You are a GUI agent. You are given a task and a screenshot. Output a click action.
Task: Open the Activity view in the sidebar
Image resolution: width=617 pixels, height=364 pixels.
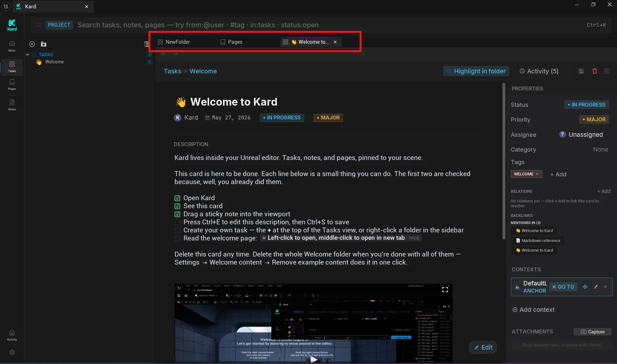click(x=12, y=335)
